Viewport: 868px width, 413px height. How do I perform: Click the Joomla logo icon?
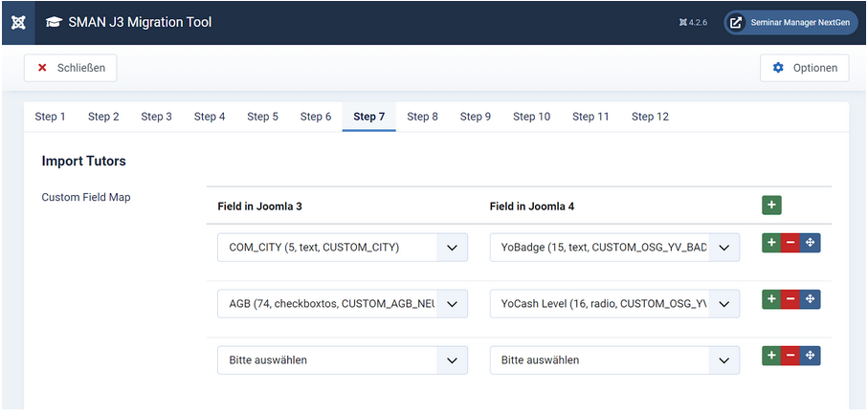17,22
